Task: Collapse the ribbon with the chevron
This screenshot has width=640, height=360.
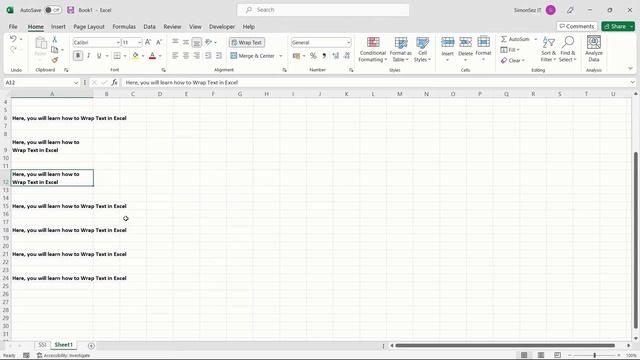Action: (631, 69)
